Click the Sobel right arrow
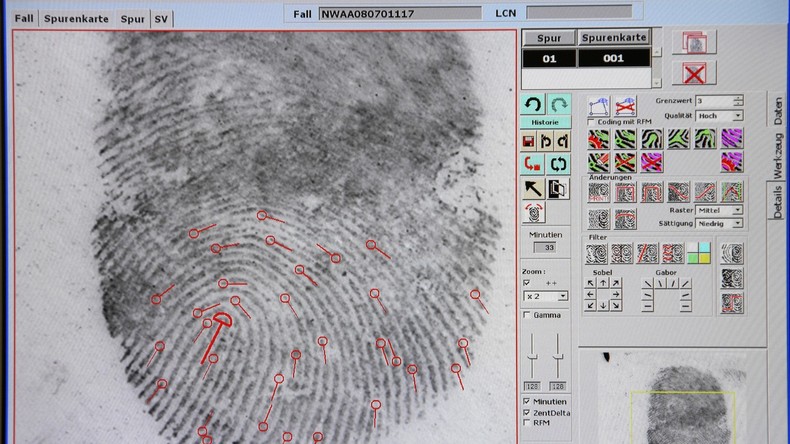The height and width of the screenshot is (444, 790). point(616,294)
